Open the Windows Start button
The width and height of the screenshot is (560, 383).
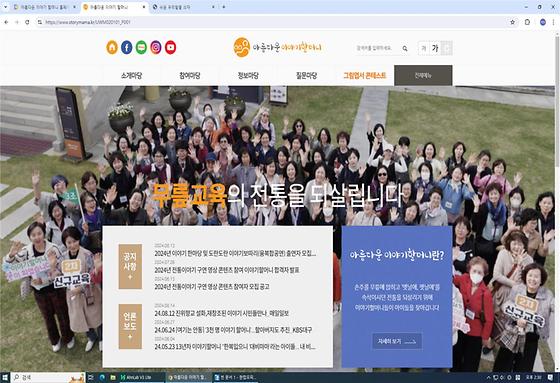pyautogui.click(x=5, y=377)
